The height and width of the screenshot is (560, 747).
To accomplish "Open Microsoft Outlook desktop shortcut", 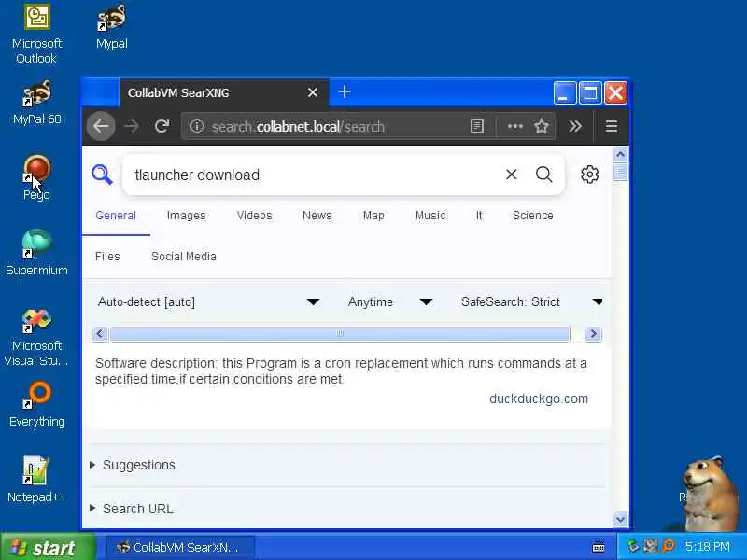I will (x=37, y=35).
